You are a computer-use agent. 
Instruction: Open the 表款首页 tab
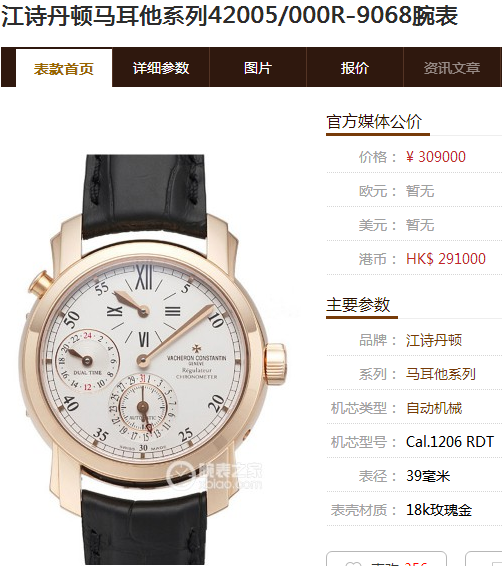(x=64, y=68)
